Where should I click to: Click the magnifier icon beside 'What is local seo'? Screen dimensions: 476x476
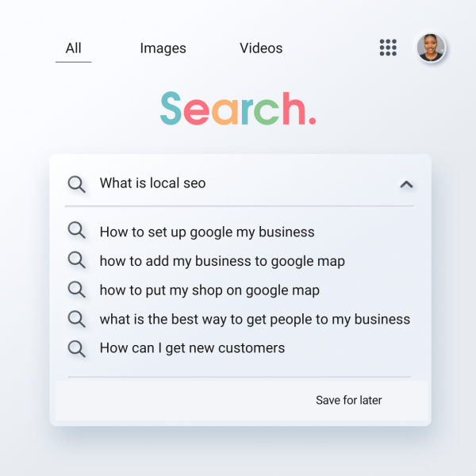[76, 184]
